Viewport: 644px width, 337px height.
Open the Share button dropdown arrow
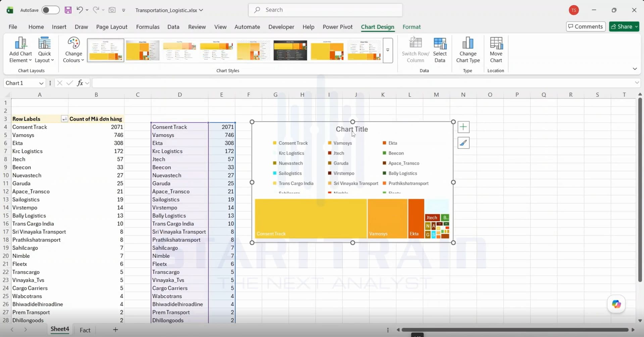(x=636, y=27)
